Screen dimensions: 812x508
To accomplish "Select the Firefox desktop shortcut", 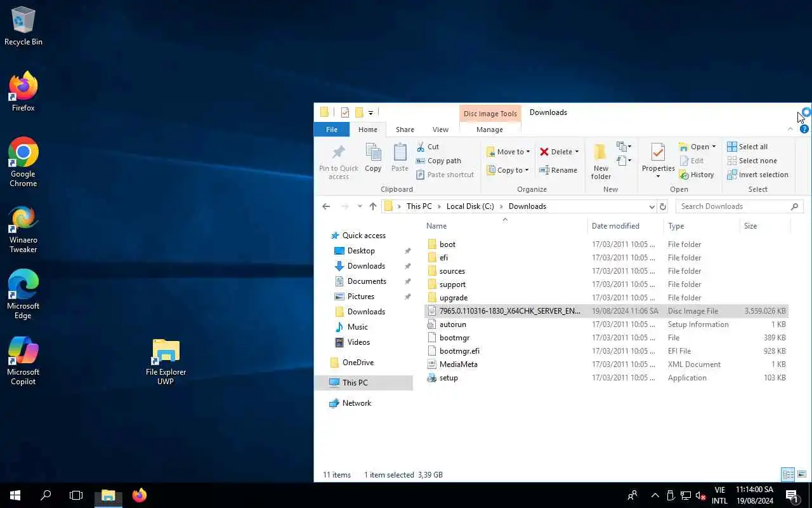I will pyautogui.click(x=23, y=92).
